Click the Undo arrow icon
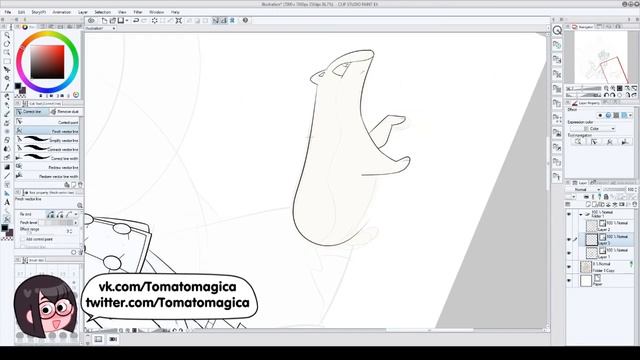The image size is (640, 360). click(136, 20)
